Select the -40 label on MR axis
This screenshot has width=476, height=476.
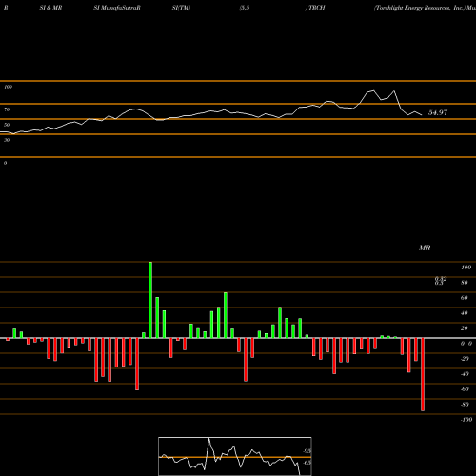[x=465, y=374]
